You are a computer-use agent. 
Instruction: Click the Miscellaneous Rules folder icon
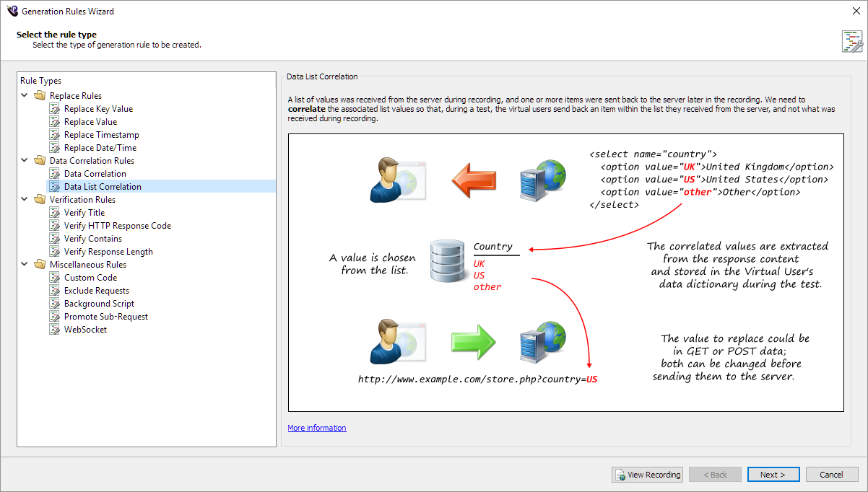pos(40,265)
